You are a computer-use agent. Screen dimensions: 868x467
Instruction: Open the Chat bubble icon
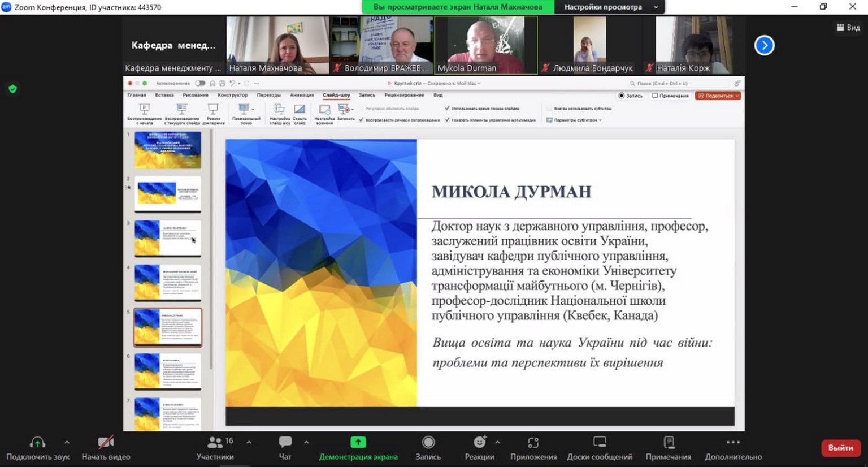(285, 443)
